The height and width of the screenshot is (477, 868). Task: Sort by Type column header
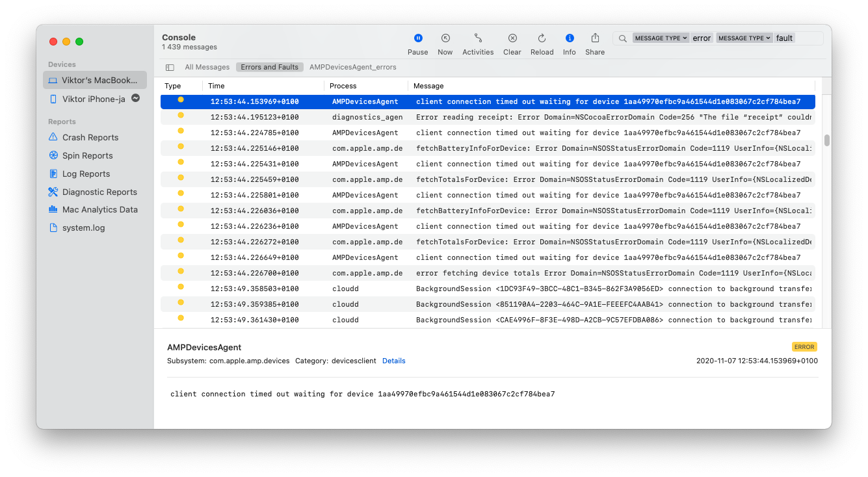173,86
